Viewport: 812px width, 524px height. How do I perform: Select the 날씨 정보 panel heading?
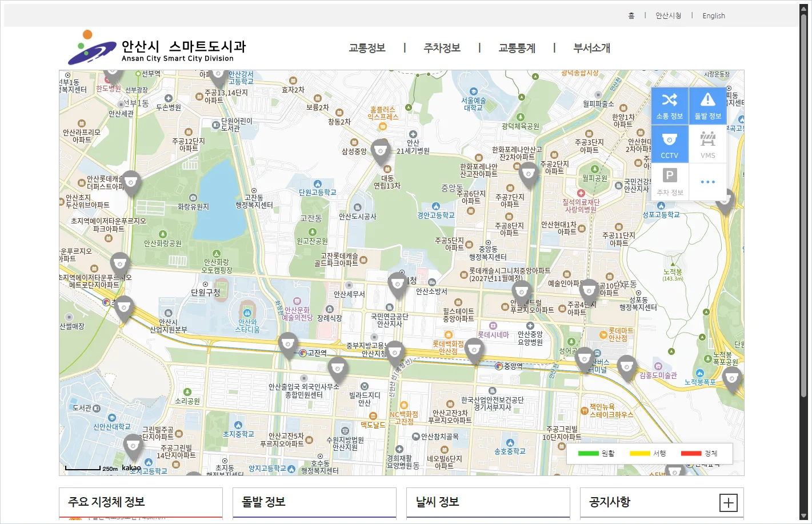[x=437, y=502]
